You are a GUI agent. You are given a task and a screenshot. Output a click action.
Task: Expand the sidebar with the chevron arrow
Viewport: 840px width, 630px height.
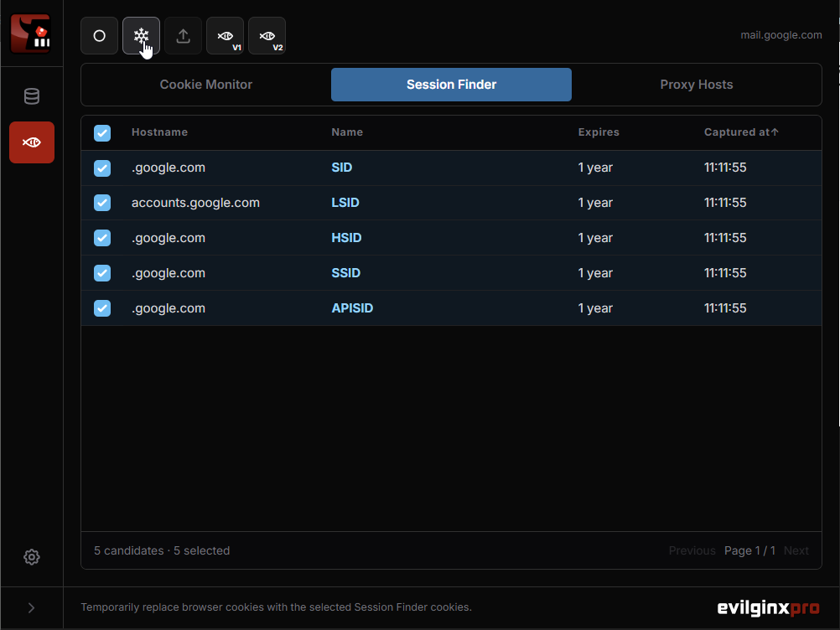pos(32,607)
